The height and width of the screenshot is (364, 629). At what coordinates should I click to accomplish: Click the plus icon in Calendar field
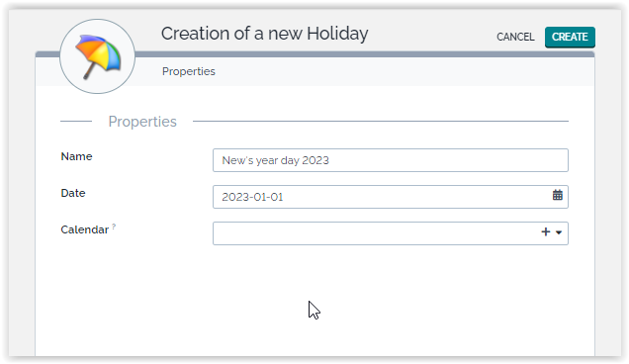pyautogui.click(x=546, y=232)
